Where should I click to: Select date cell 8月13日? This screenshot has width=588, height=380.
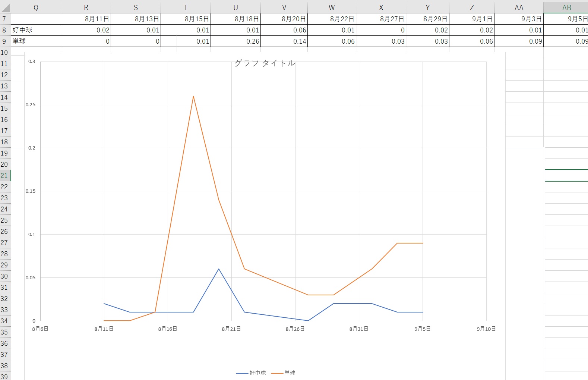tap(136, 19)
